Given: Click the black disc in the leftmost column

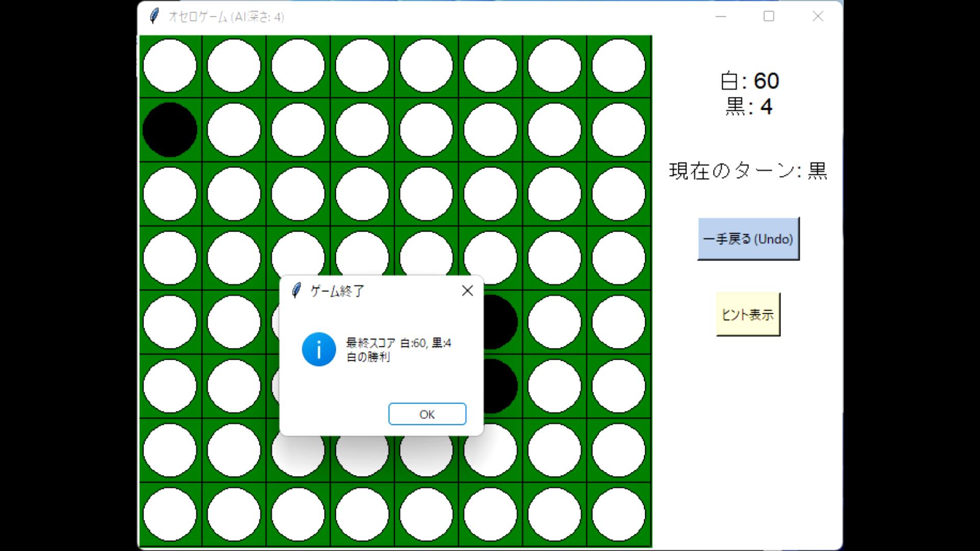Looking at the screenshot, I should pos(170,130).
